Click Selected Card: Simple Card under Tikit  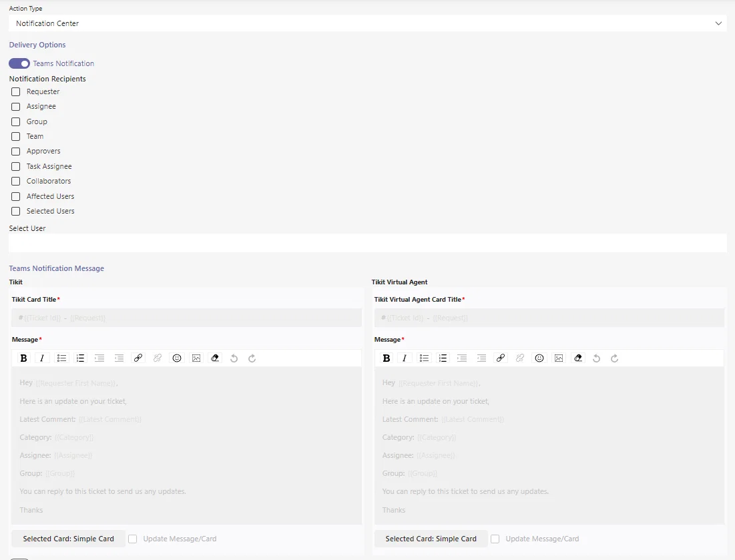click(x=69, y=539)
